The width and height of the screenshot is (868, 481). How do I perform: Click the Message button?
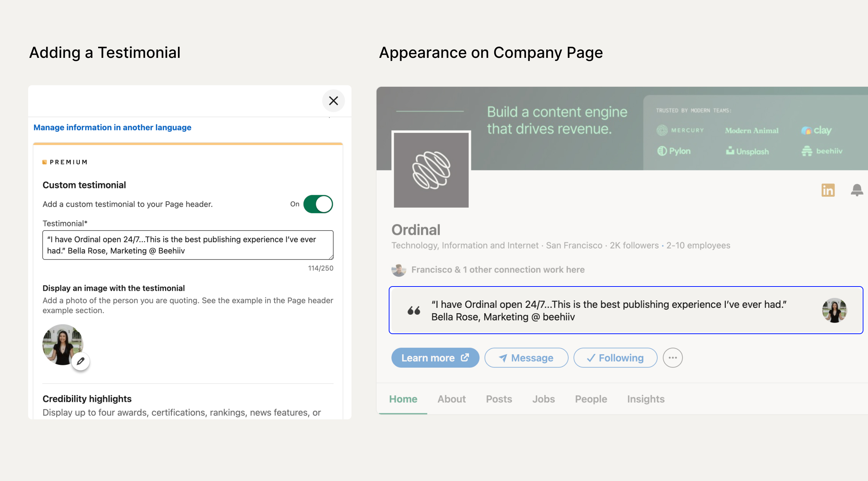pos(526,358)
